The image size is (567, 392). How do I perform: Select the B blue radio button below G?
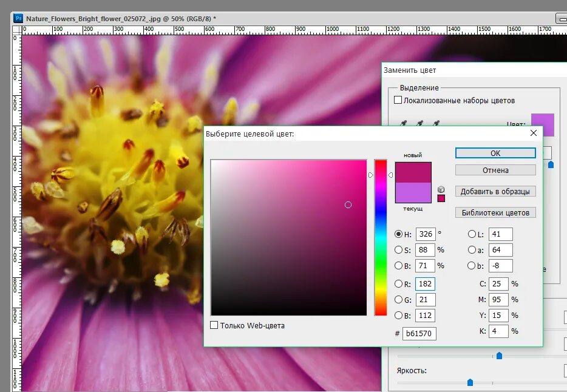pos(398,316)
